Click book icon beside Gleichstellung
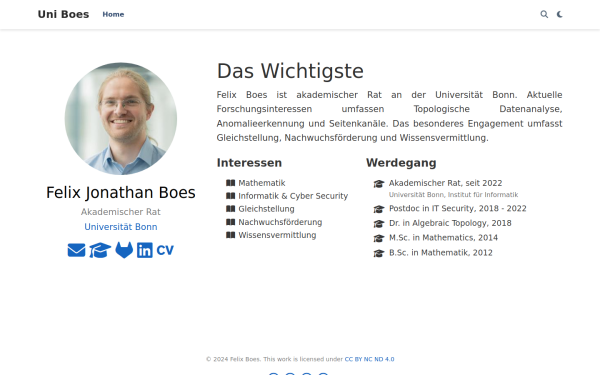600x375 pixels. pos(230,209)
